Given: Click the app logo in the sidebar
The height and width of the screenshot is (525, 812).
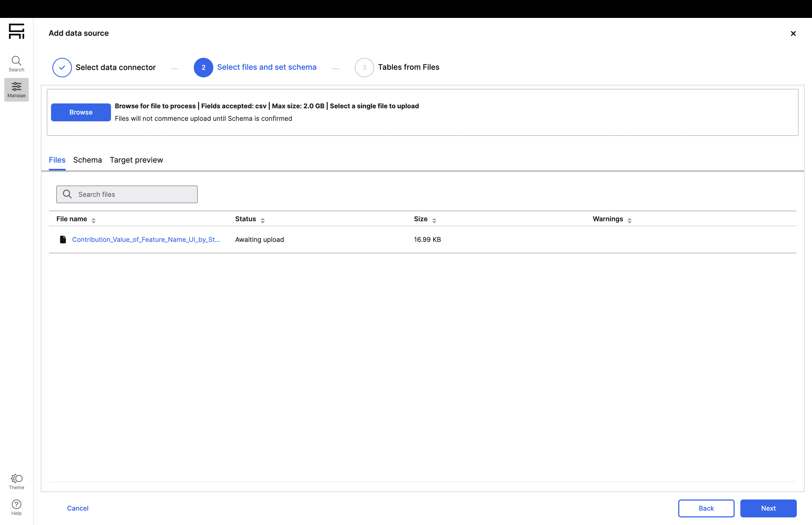Looking at the screenshot, I should (16, 31).
